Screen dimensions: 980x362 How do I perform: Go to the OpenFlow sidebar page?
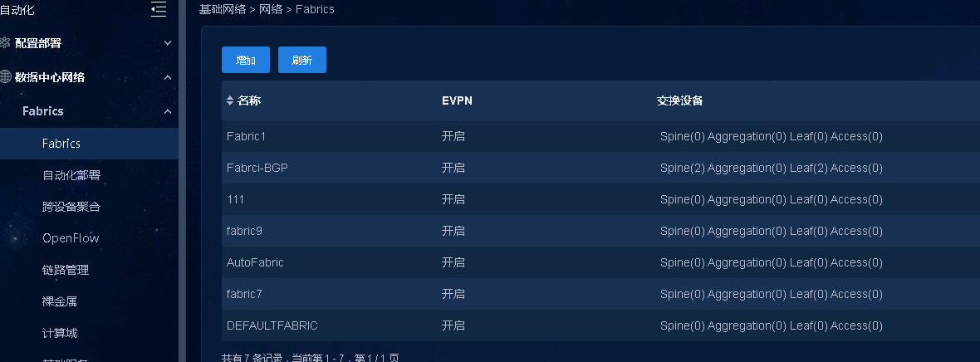point(71,238)
